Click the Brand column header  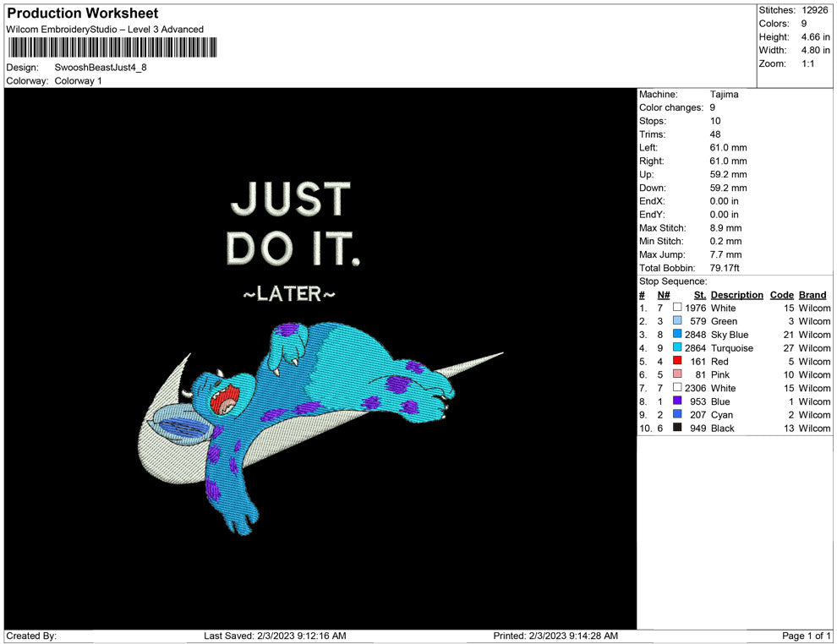[x=812, y=295]
